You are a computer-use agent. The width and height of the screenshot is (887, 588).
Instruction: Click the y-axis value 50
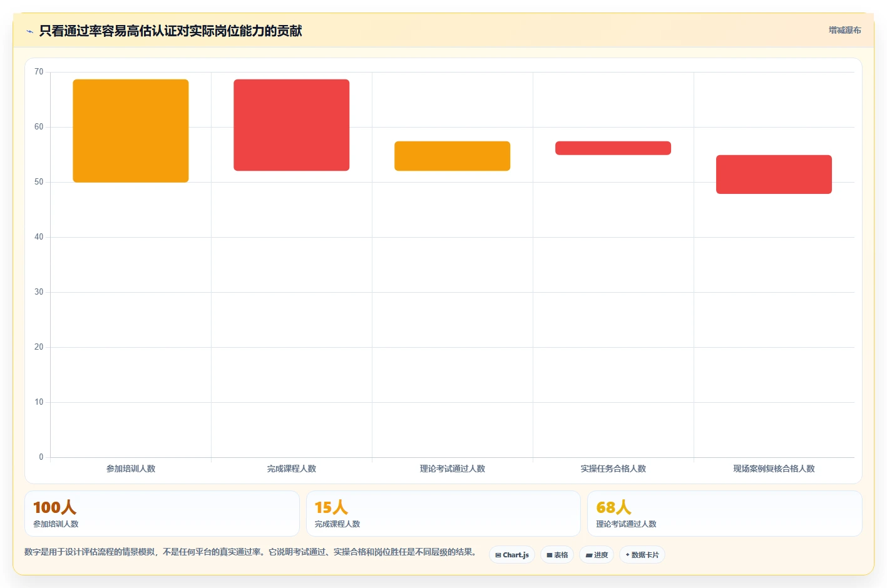39,182
